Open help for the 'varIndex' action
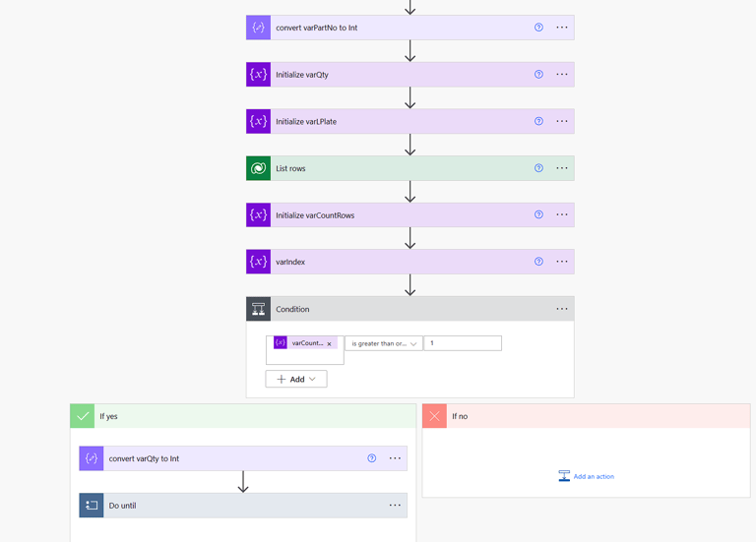 coord(538,261)
